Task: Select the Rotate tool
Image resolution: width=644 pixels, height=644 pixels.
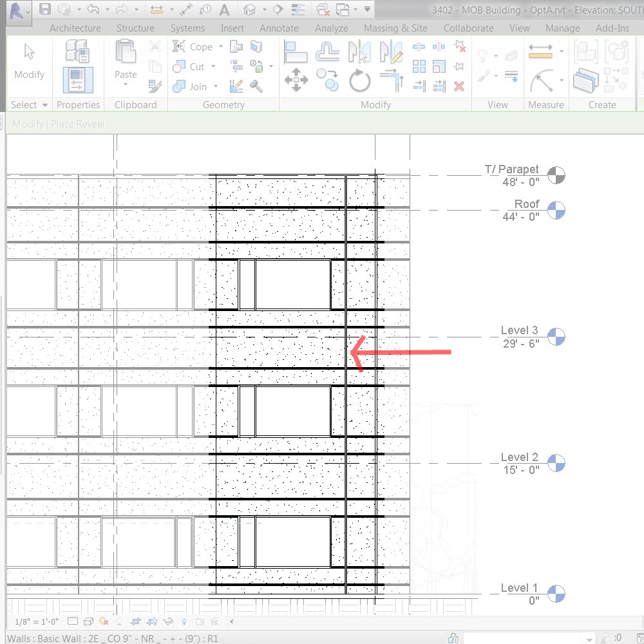Action: tap(360, 80)
